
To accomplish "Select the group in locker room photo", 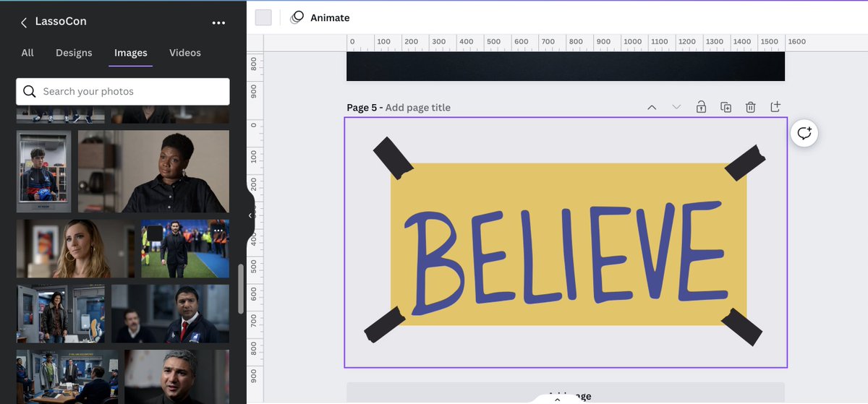I will point(67,377).
